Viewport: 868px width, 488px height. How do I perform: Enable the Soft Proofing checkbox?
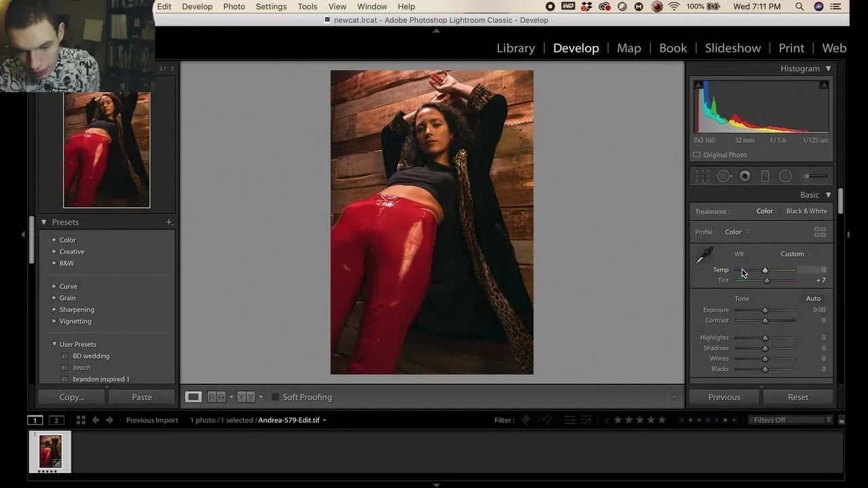[x=275, y=397]
